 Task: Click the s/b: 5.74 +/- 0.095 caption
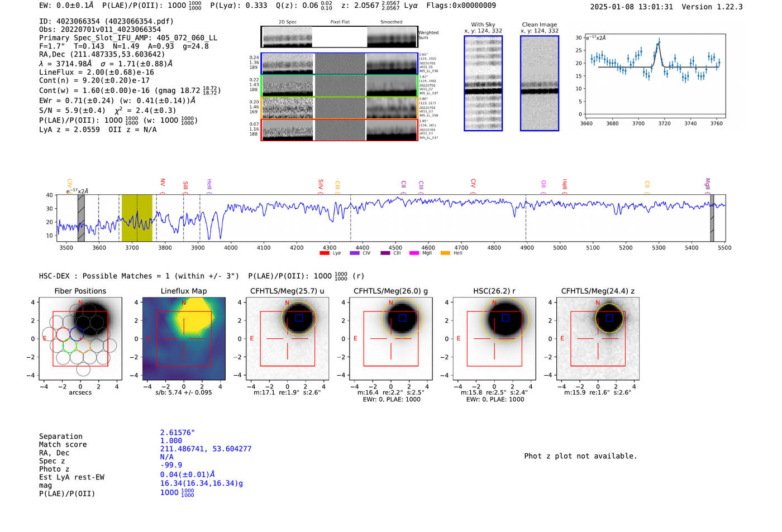(x=184, y=392)
